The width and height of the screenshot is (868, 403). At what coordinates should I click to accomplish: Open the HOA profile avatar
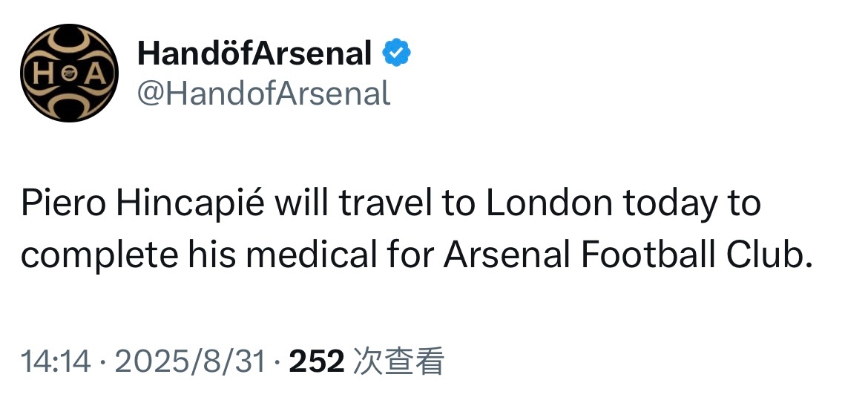69,73
